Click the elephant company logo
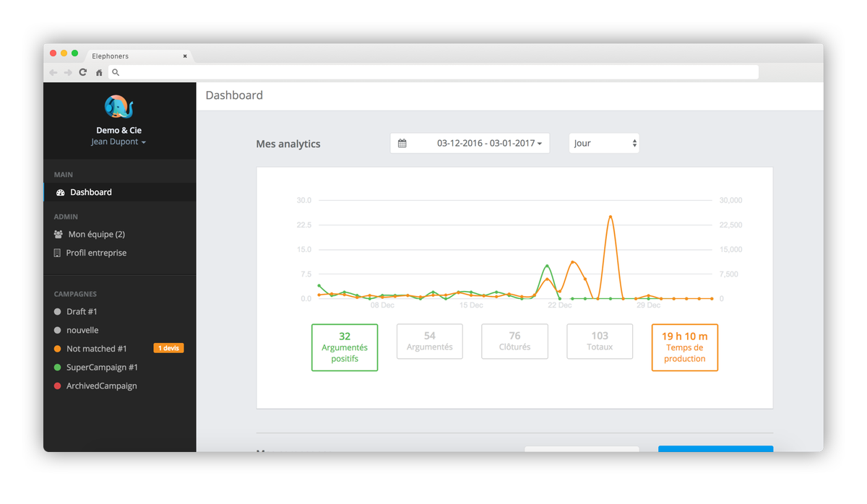 119,107
